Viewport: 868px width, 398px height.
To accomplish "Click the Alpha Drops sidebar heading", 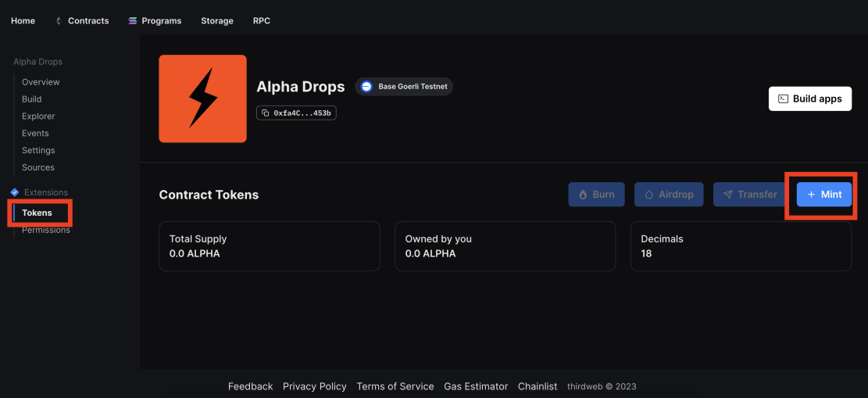I will 38,62.
